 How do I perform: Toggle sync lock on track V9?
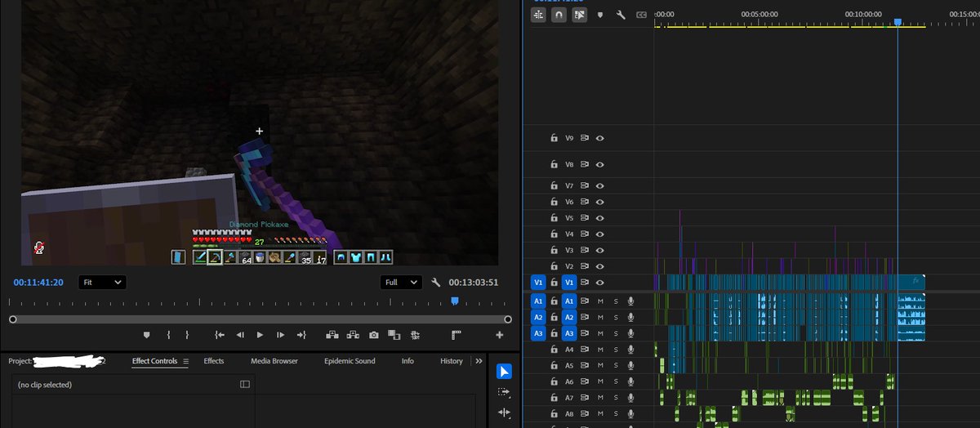tap(585, 138)
